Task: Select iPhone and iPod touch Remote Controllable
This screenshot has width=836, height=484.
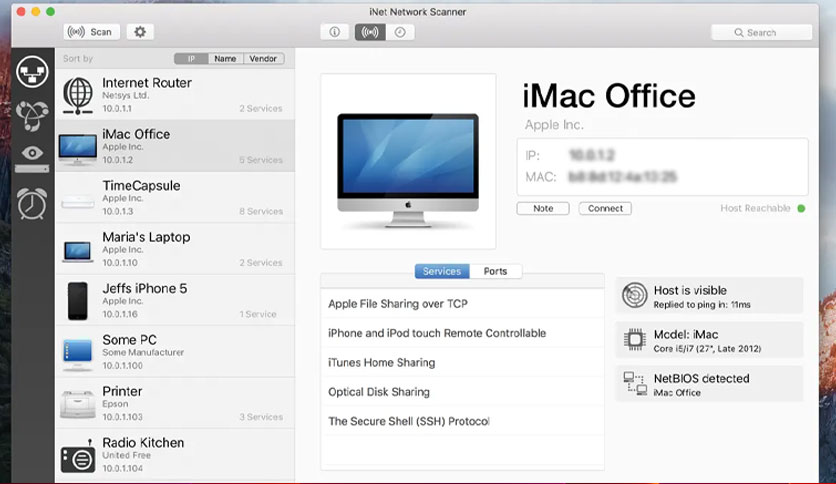Action: 462,333
